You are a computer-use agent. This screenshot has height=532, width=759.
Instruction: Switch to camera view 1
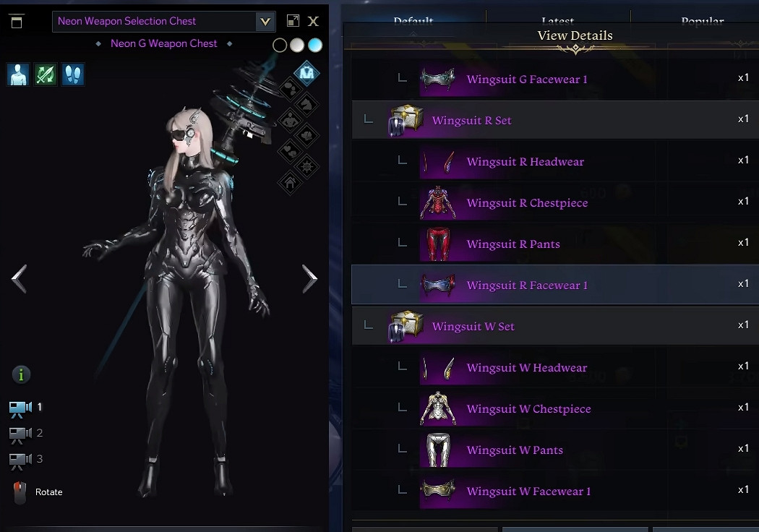tap(25, 408)
